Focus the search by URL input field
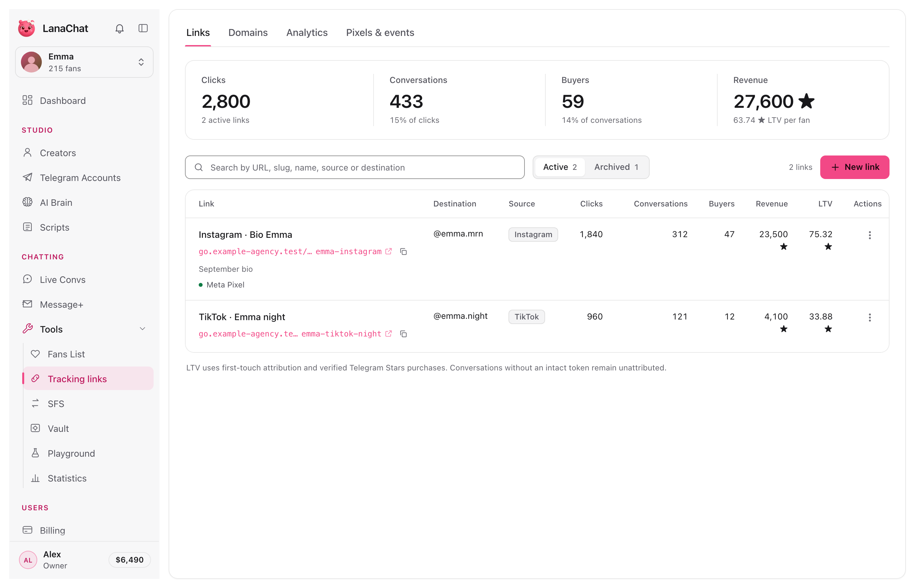915x588 pixels. (355, 167)
